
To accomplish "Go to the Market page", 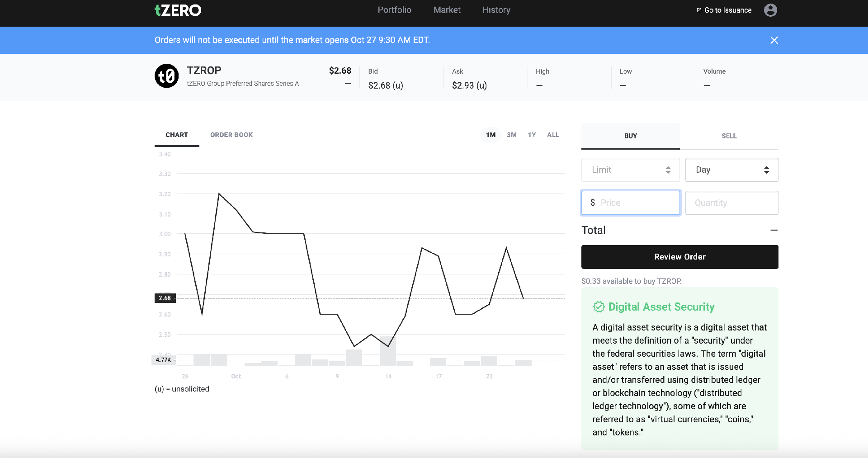I will [447, 10].
